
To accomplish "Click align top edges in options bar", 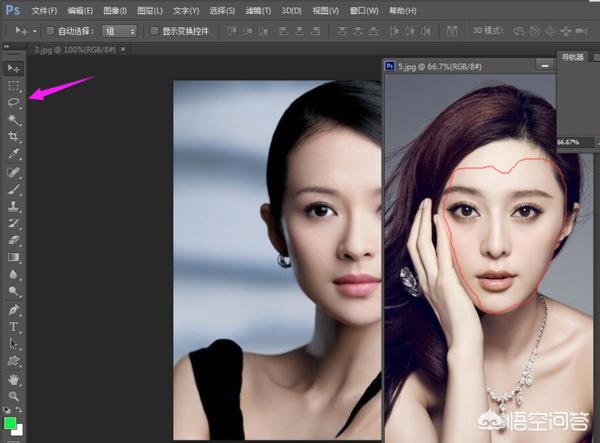I will coord(232,31).
